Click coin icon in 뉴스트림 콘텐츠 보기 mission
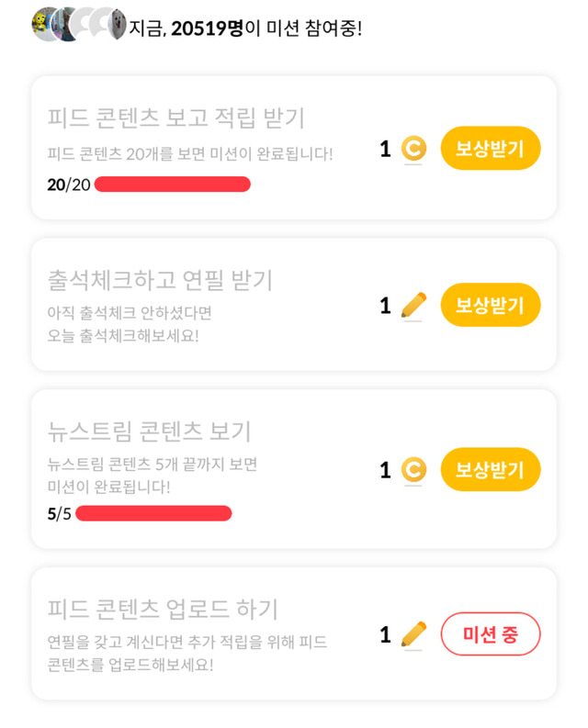Screen dimensions: 588x728 tap(413, 470)
